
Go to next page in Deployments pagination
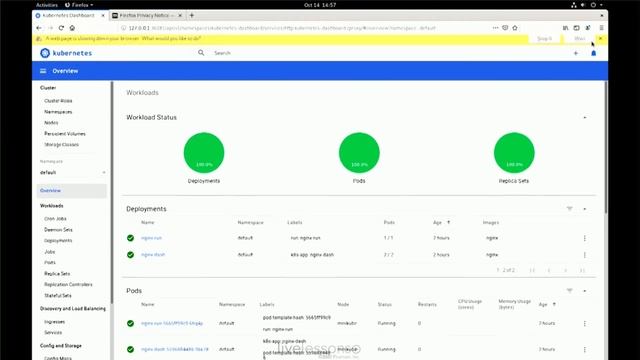(565, 270)
